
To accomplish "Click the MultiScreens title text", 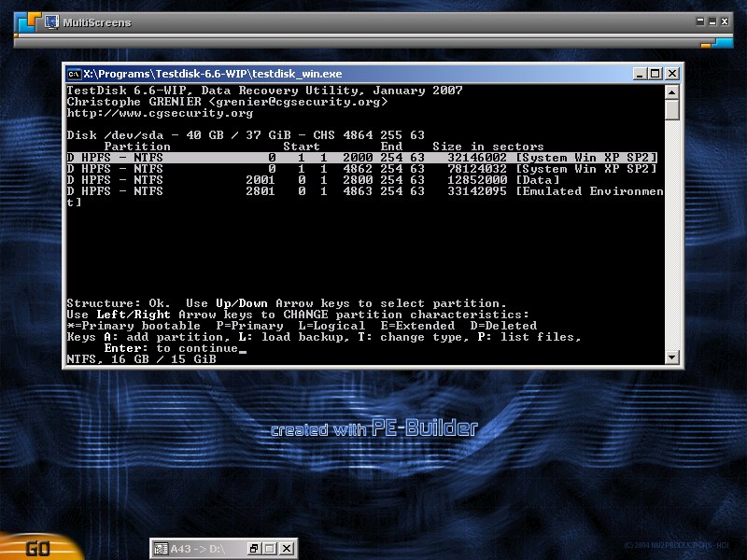I will (x=97, y=22).
